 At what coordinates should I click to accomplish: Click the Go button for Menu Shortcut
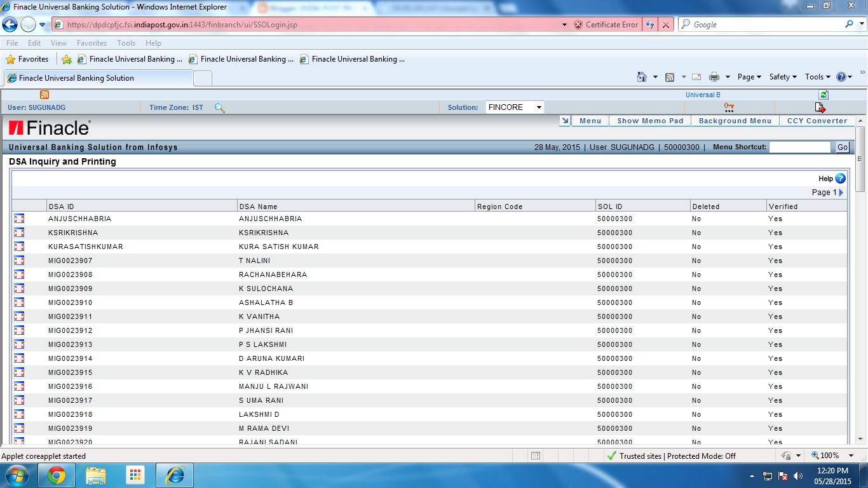pyautogui.click(x=841, y=147)
